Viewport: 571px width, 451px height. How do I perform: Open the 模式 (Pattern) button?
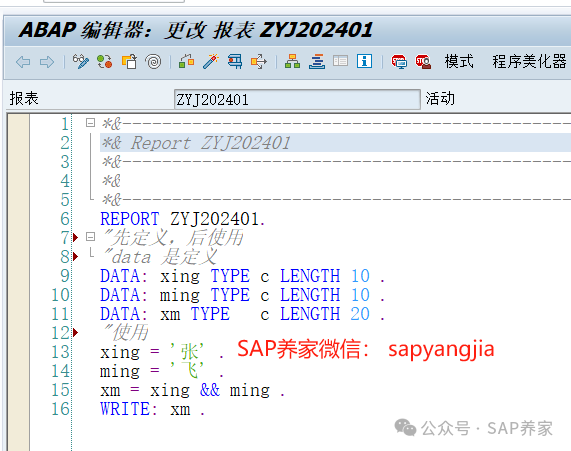(x=459, y=61)
